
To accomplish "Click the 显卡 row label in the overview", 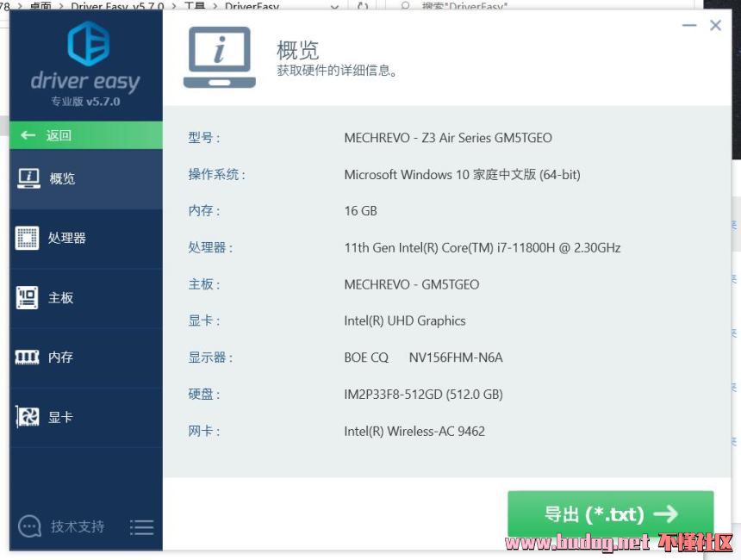I will click(x=204, y=320).
